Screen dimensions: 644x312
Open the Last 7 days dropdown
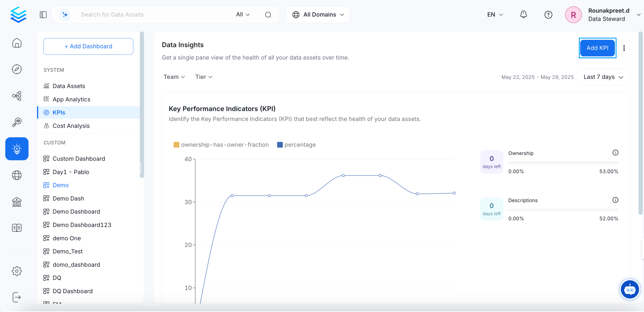click(603, 77)
